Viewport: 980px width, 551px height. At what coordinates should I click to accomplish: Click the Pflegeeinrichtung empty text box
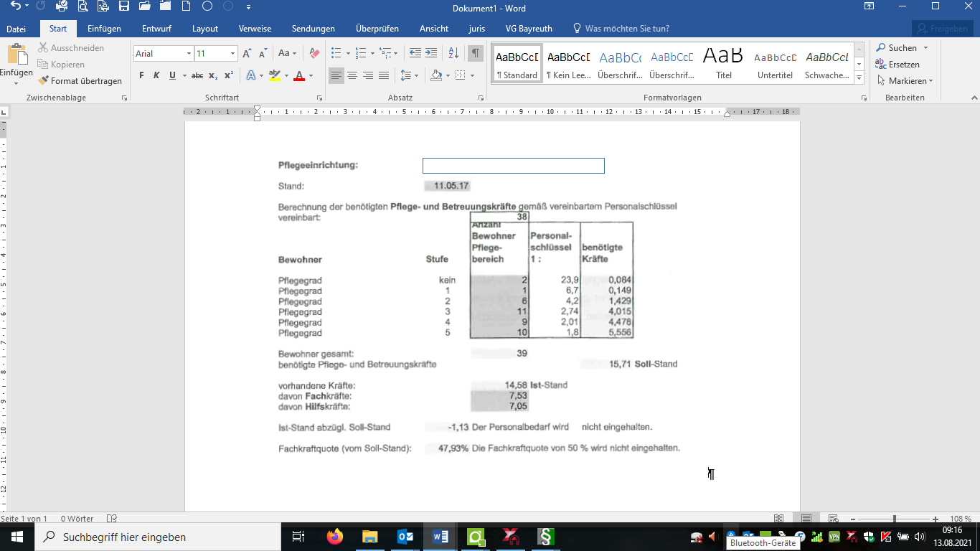click(514, 166)
